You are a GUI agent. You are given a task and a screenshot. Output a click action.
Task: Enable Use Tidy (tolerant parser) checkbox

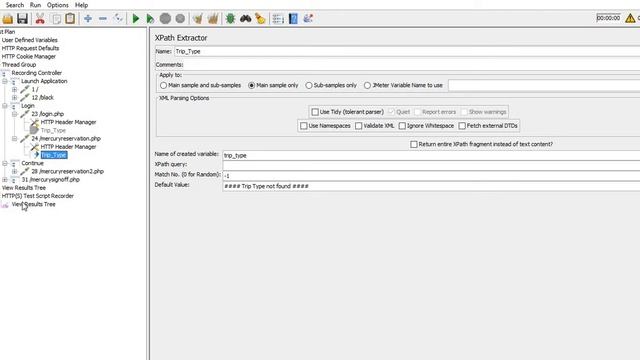pos(315,112)
